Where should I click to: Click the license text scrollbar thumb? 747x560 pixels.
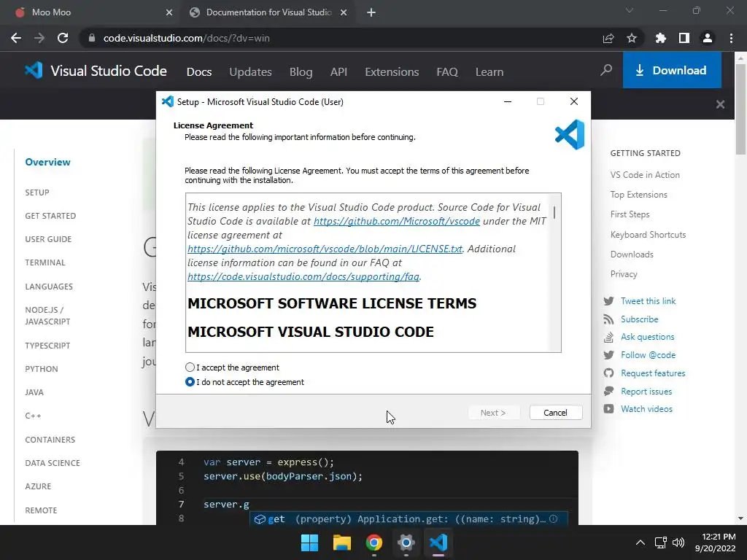(554, 212)
